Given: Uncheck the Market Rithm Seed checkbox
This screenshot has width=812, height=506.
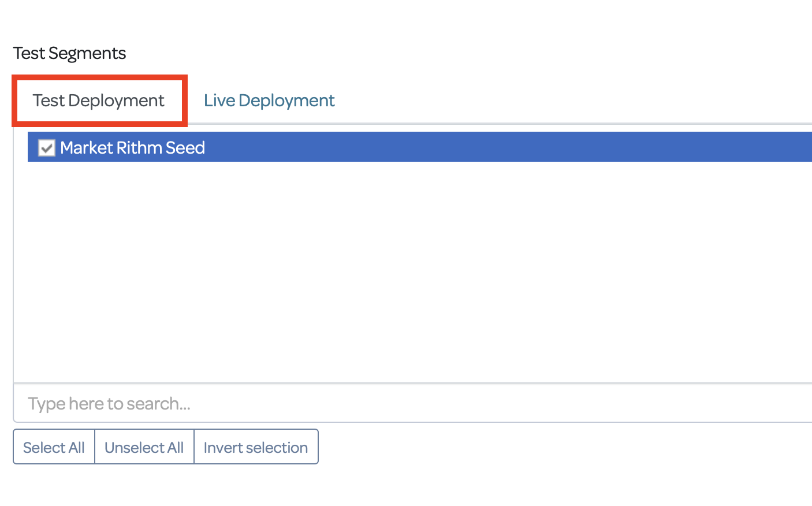Looking at the screenshot, I should [x=47, y=148].
